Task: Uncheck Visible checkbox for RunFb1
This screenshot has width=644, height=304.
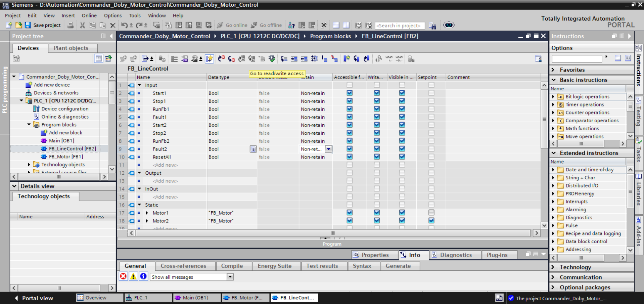Action: tap(402, 109)
